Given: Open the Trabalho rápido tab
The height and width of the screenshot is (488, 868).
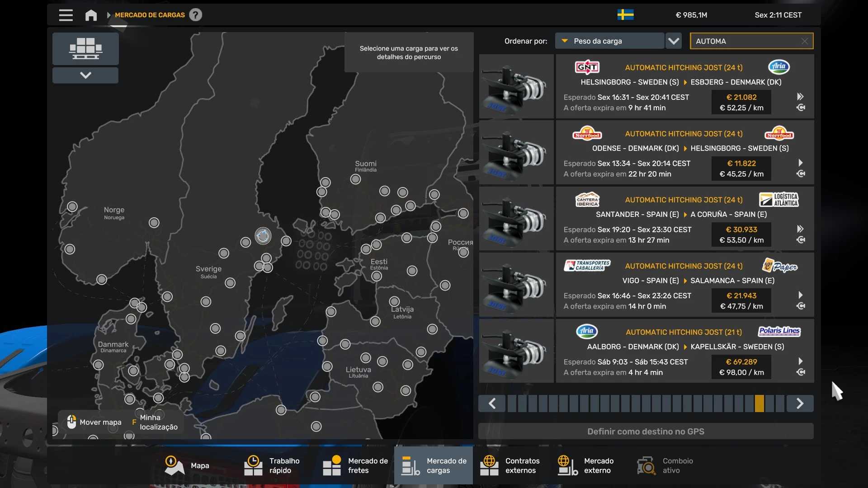Looking at the screenshot, I should 272,465.
